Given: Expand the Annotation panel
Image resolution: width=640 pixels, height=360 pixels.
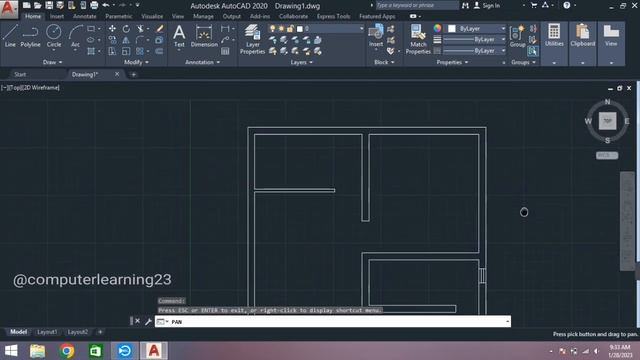Looking at the screenshot, I should coord(202,62).
